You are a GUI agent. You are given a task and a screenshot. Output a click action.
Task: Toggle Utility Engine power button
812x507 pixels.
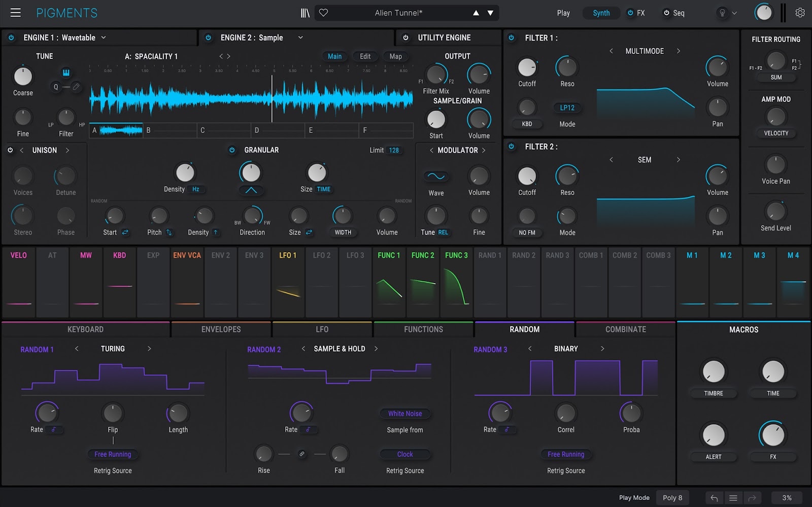click(x=405, y=38)
